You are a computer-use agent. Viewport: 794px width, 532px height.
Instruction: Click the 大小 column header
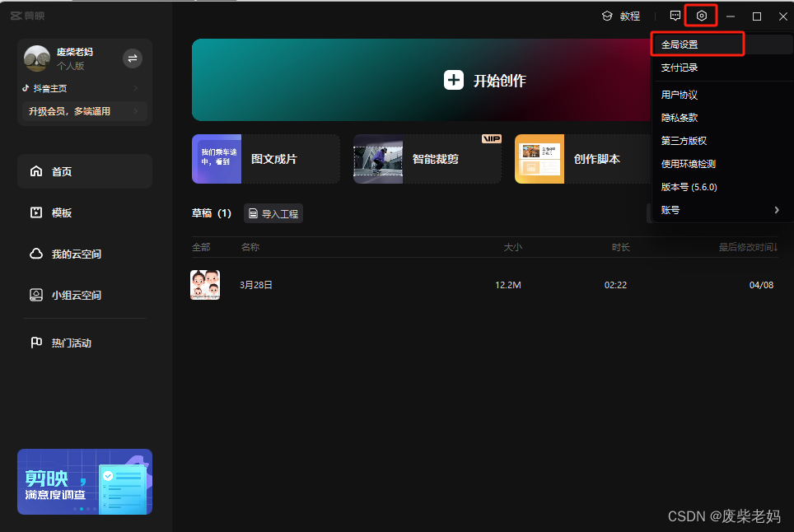512,247
